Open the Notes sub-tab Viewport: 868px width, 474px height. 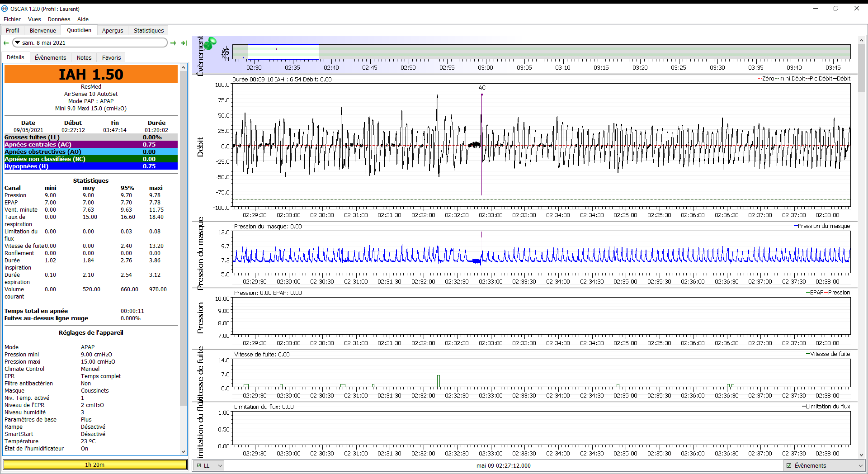pyautogui.click(x=84, y=57)
